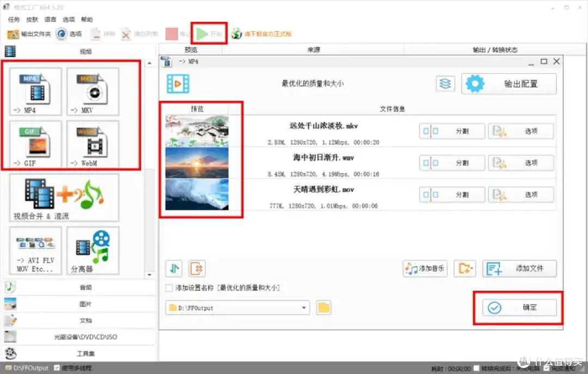Image resolution: width=588 pixels, height=374 pixels.
Task: Expand the 音频 category
Action: pyautogui.click(x=79, y=287)
